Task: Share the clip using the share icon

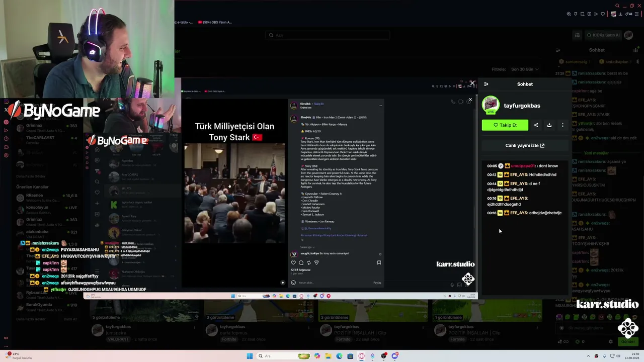Action: click(536, 125)
